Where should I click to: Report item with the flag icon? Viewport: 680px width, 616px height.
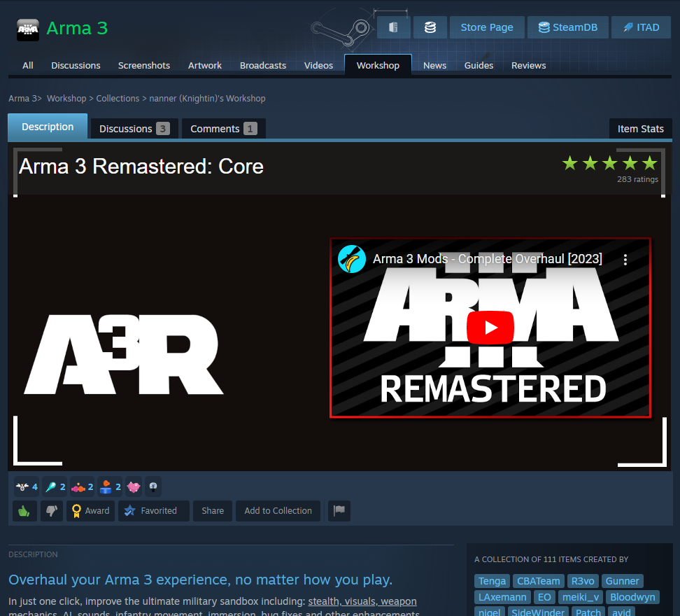tap(339, 511)
